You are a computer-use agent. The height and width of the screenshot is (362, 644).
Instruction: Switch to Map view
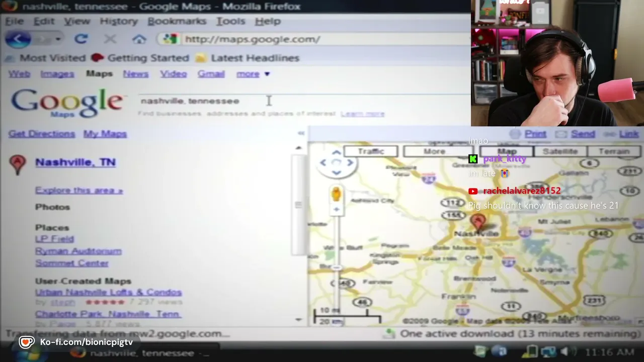[507, 151]
